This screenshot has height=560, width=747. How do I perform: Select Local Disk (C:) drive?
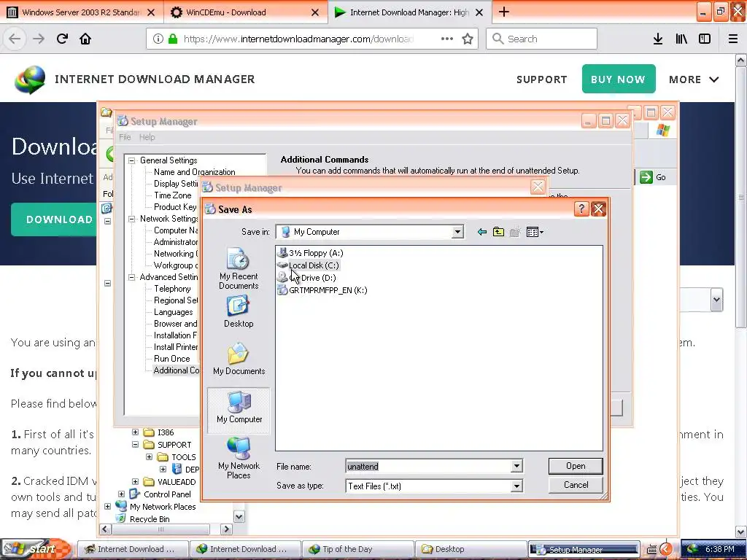click(309, 265)
